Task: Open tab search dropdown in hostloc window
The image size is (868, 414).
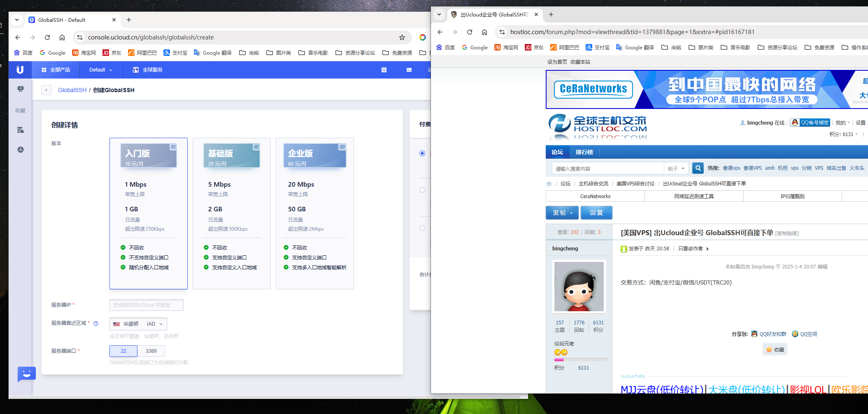Action: (439, 14)
